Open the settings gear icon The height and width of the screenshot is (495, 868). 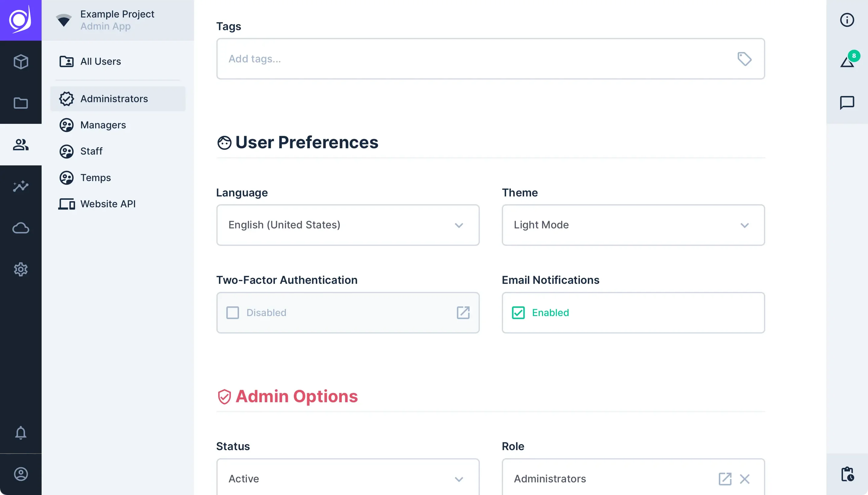(20, 269)
